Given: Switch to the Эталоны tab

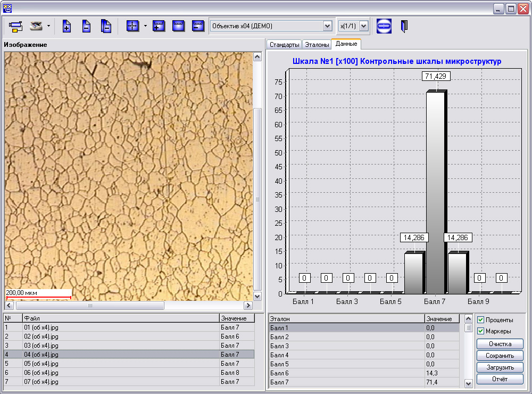Looking at the screenshot, I should pos(317,45).
